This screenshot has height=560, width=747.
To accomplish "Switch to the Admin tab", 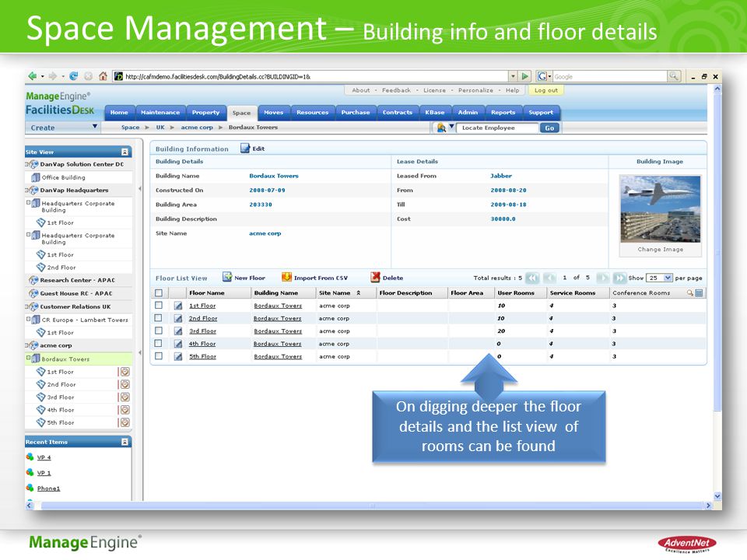I will [468, 112].
